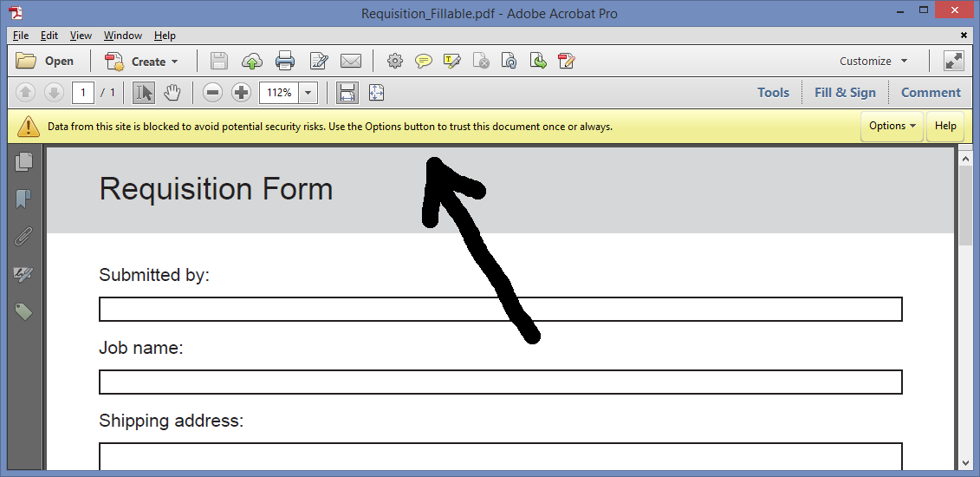The image size is (980, 477).
Task: Show the Signatures panel
Action: [23, 274]
